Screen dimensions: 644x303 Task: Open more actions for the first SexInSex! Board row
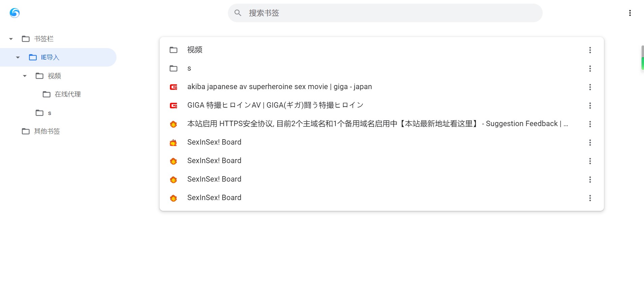coord(590,143)
